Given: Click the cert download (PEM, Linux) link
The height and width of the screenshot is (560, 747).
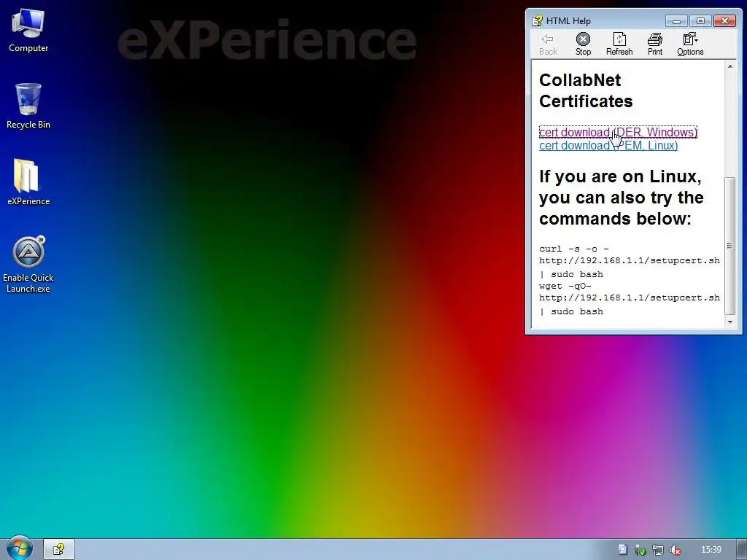Looking at the screenshot, I should tap(608, 145).
